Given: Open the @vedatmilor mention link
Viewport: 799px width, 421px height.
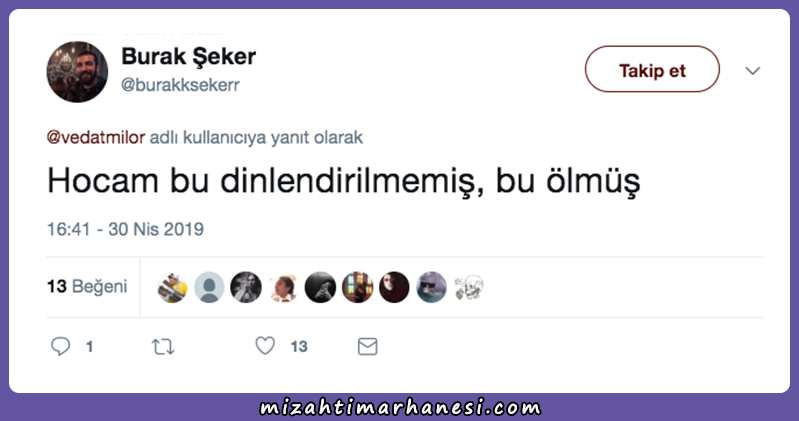Looking at the screenshot, I should [96, 138].
